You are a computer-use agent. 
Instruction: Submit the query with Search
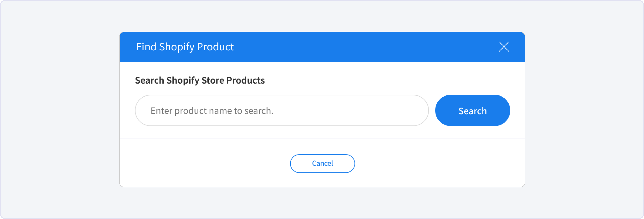472,111
